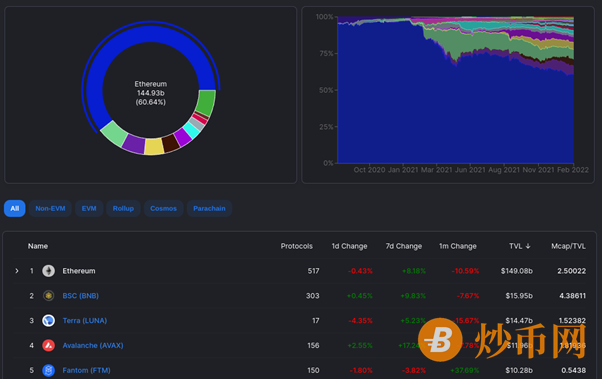
Task: Select the All filter tab
Action: 15,209
